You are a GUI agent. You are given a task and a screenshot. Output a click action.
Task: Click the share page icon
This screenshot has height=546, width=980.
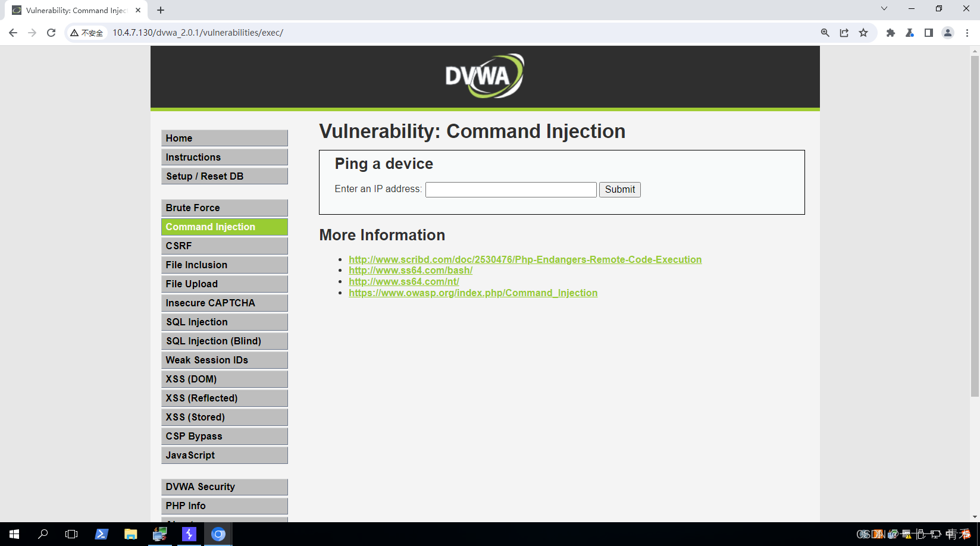(x=844, y=33)
